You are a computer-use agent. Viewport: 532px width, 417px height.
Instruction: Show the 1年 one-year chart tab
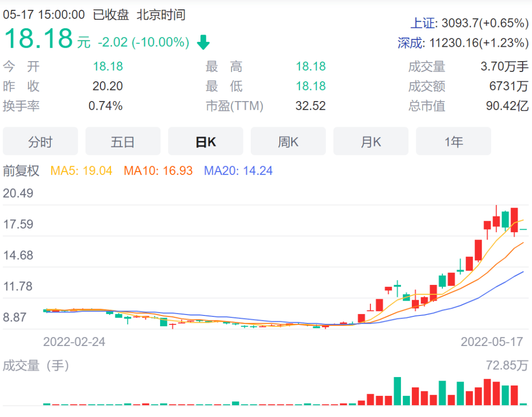point(454,141)
